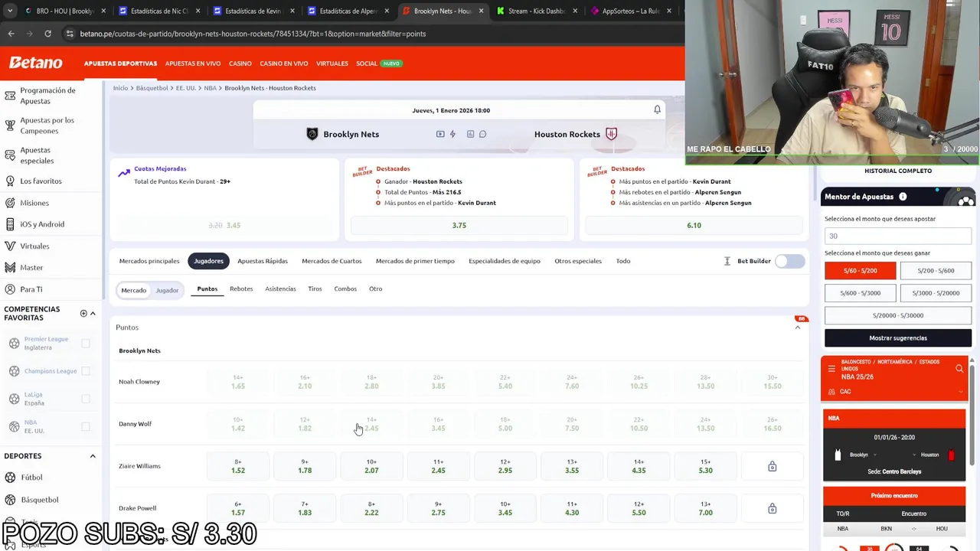Click the Master sidebar icon

point(10,267)
